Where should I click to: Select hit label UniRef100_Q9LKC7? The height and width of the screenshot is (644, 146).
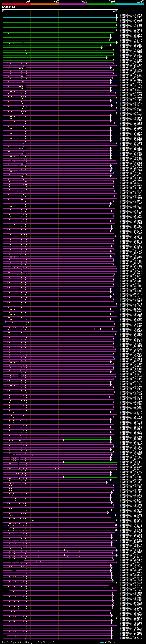tap(131, 65)
